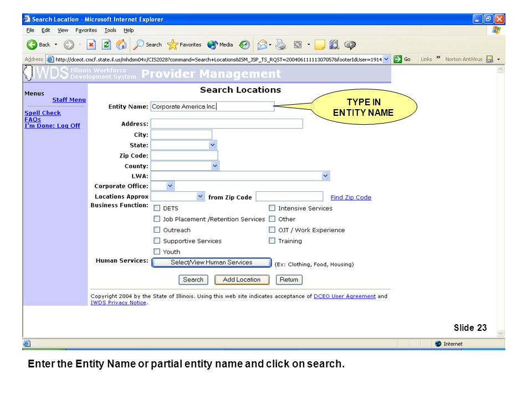Refresh the page with the Refresh icon

pos(106,44)
